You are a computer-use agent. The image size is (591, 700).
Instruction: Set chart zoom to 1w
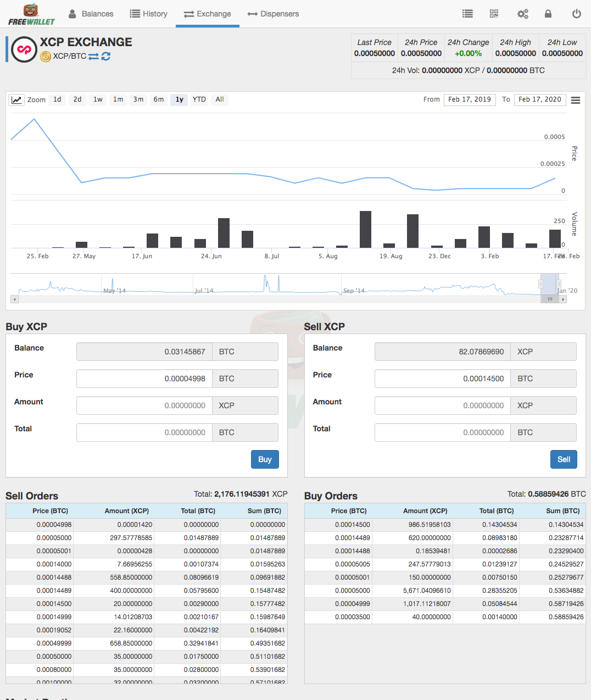click(98, 99)
